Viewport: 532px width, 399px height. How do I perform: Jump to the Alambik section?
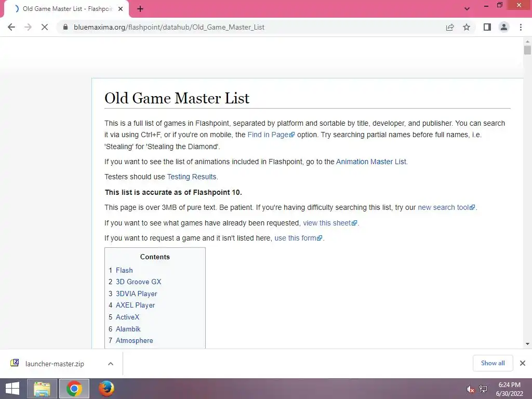(x=128, y=329)
